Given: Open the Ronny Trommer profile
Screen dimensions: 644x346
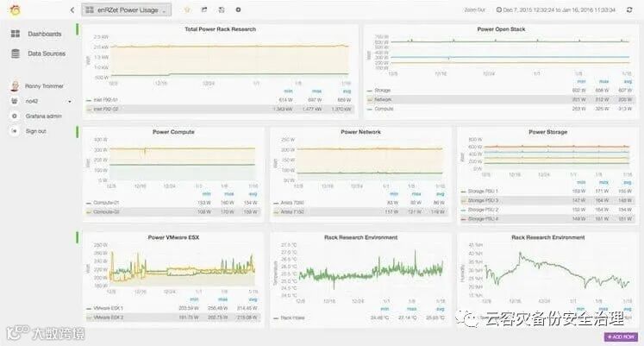Looking at the screenshot, I should pyautogui.click(x=44, y=86).
